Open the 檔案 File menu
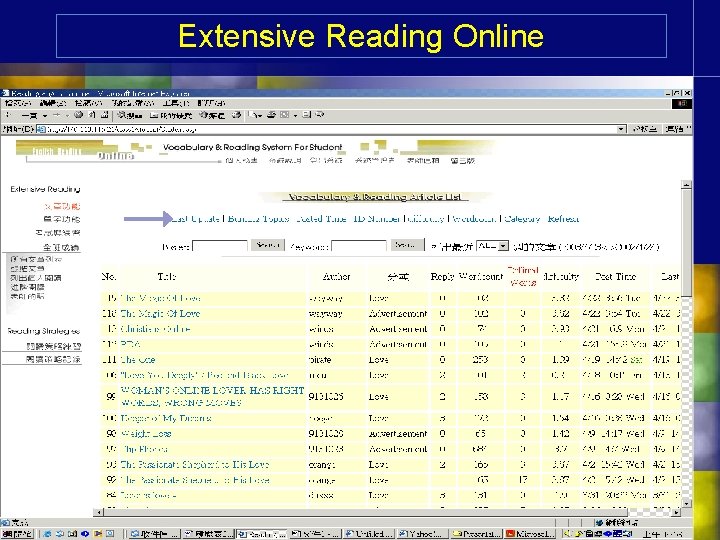Screen dimensions: 720x540 [18, 103]
